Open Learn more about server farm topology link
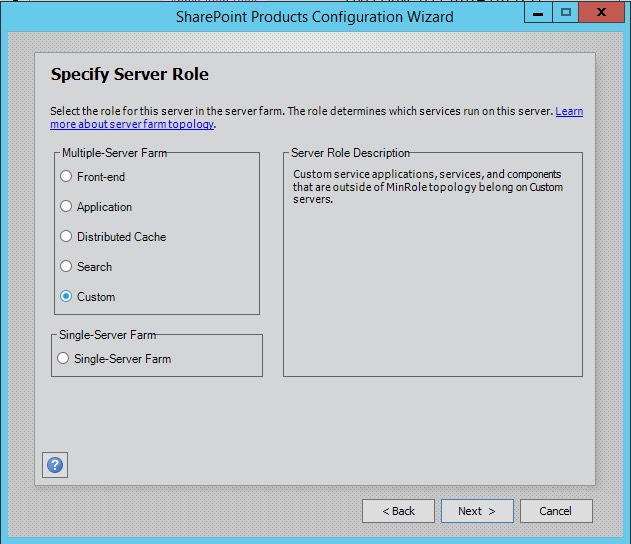 pos(132,124)
